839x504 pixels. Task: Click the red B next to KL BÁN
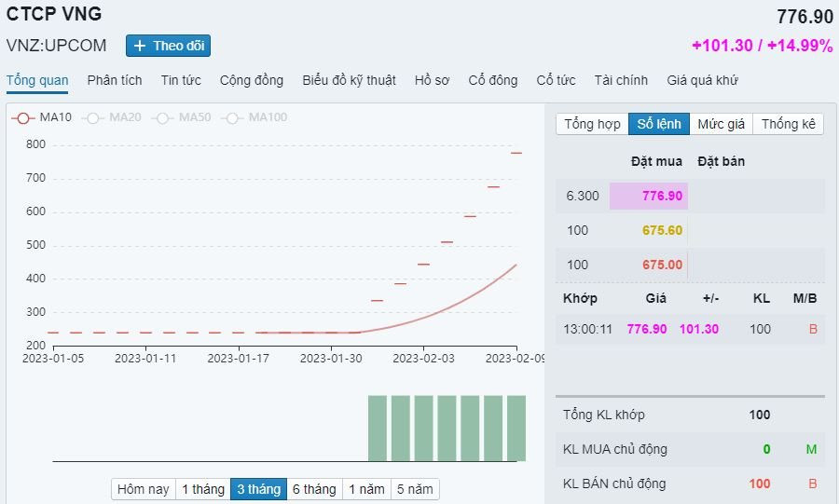(812, 484)
